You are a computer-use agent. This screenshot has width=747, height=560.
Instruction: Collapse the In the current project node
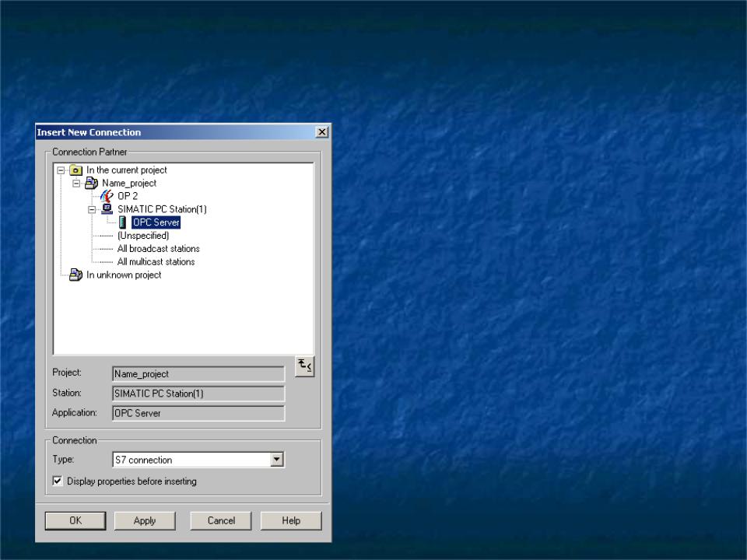[61, 170]
